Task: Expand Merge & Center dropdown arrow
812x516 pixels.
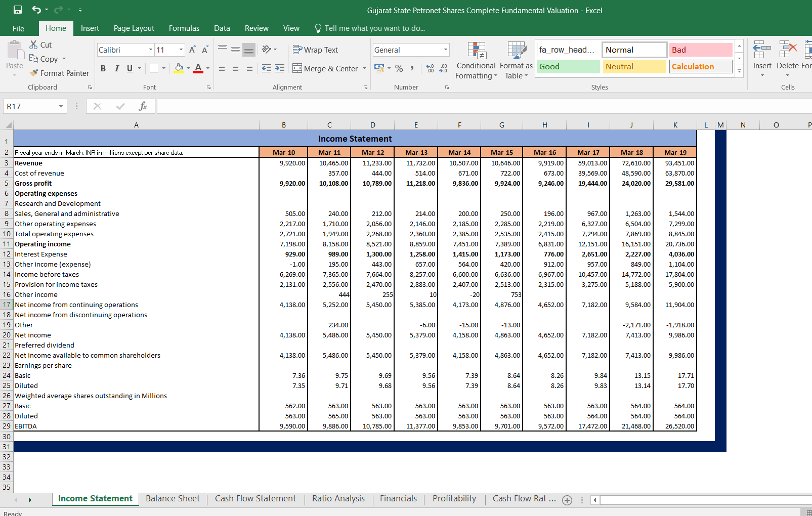Action: pos(364,68)
